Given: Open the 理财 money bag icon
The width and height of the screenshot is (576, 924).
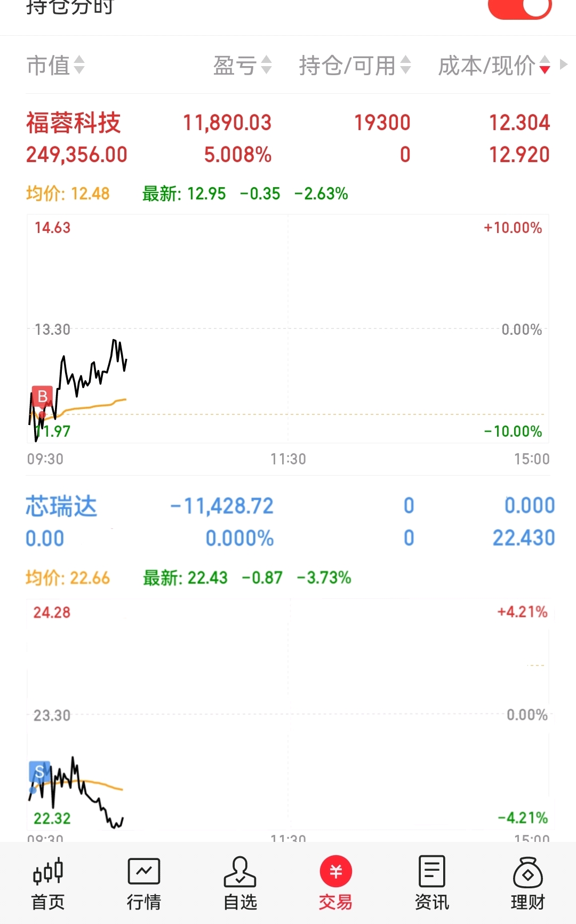Looking at the screenshot, I should [527, 872].
